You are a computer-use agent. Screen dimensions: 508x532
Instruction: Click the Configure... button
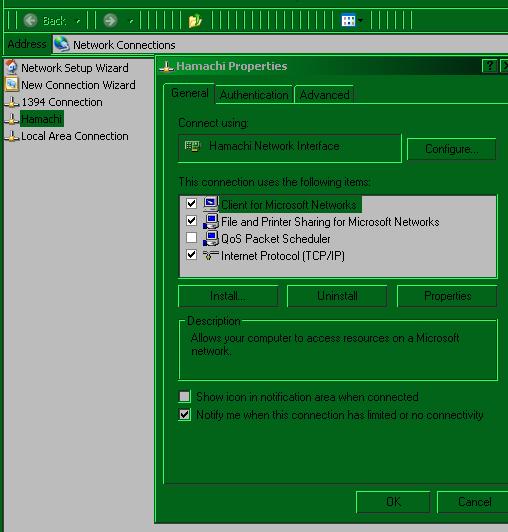click(451, 149)
